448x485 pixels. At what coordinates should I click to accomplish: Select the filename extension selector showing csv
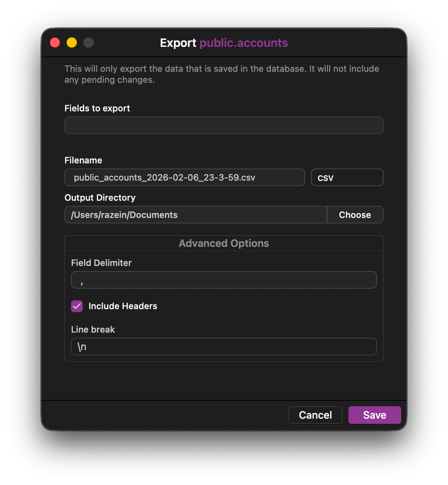click(347, 177)
